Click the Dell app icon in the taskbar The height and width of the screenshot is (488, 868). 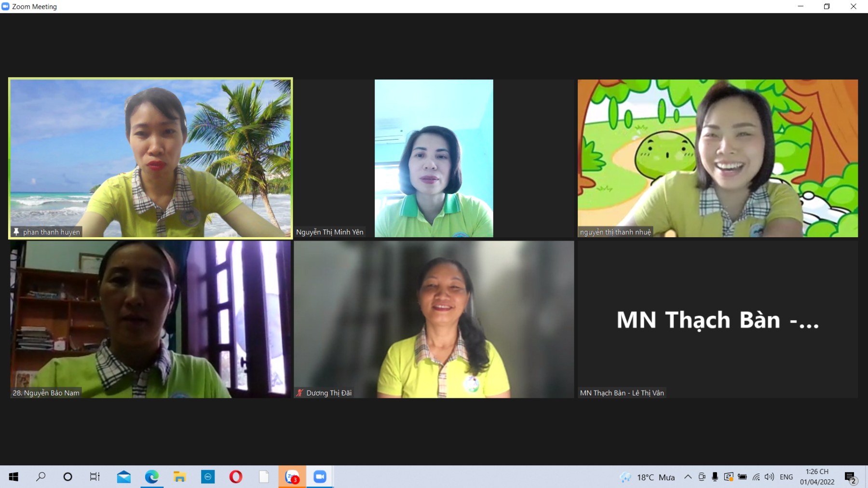tap(208, 477)
